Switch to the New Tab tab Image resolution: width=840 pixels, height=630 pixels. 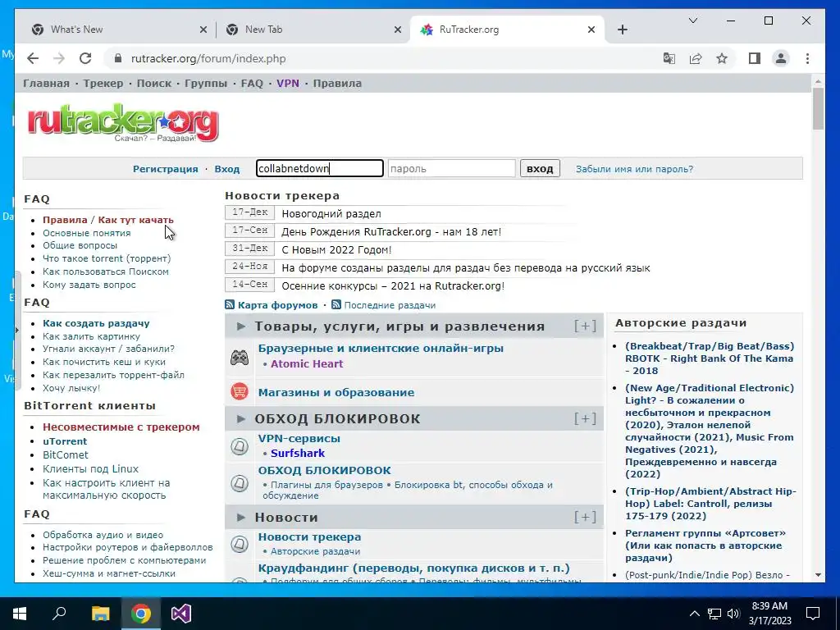[311, 30]
